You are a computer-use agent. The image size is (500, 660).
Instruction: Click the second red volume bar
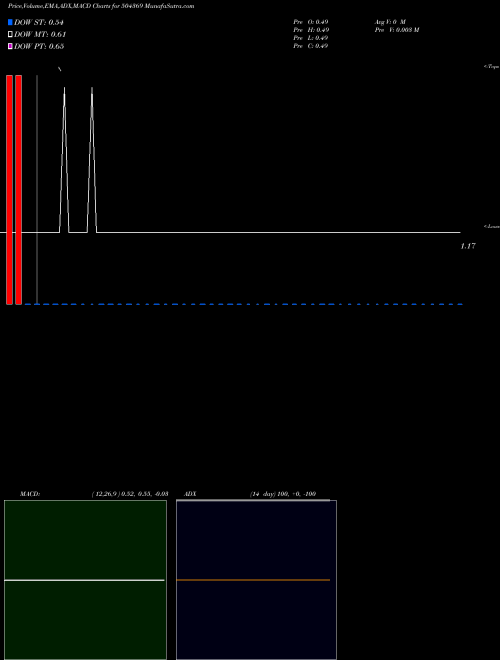(19, 189)
